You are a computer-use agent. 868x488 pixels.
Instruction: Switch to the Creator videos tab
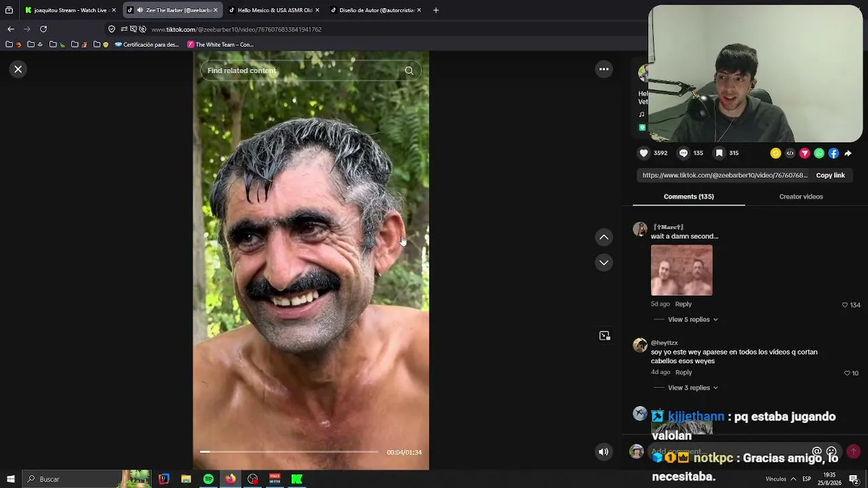801,197
